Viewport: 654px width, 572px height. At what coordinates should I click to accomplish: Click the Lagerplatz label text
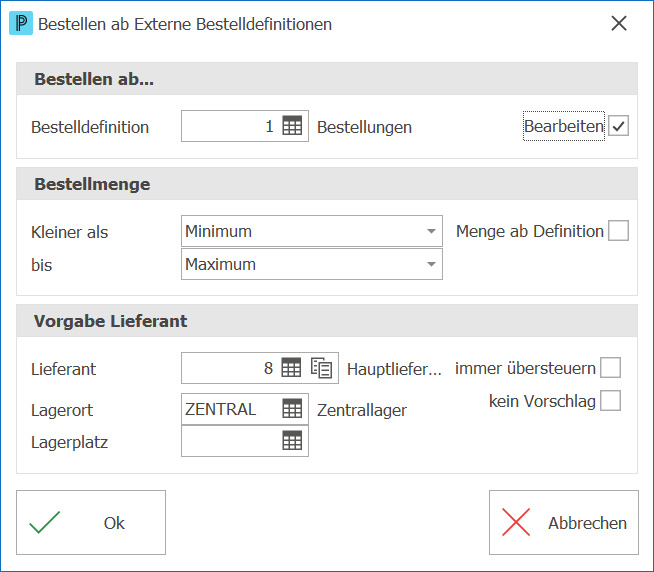click(x=69, y=442)
